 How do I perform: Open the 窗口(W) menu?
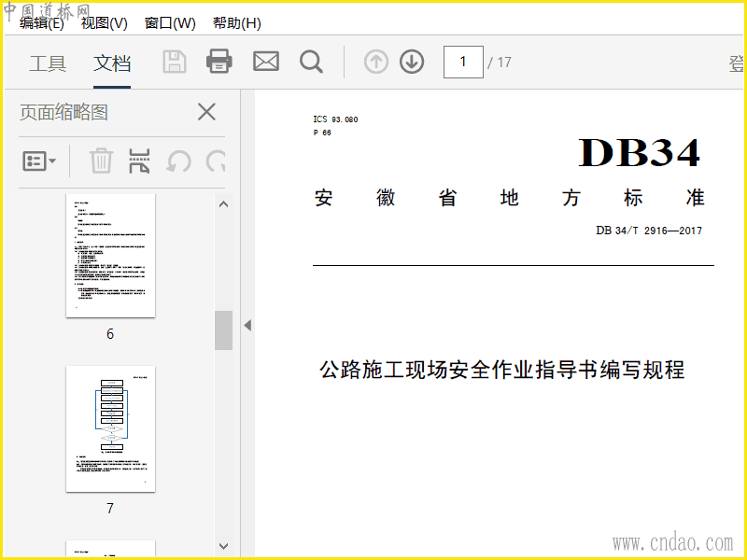170,22
